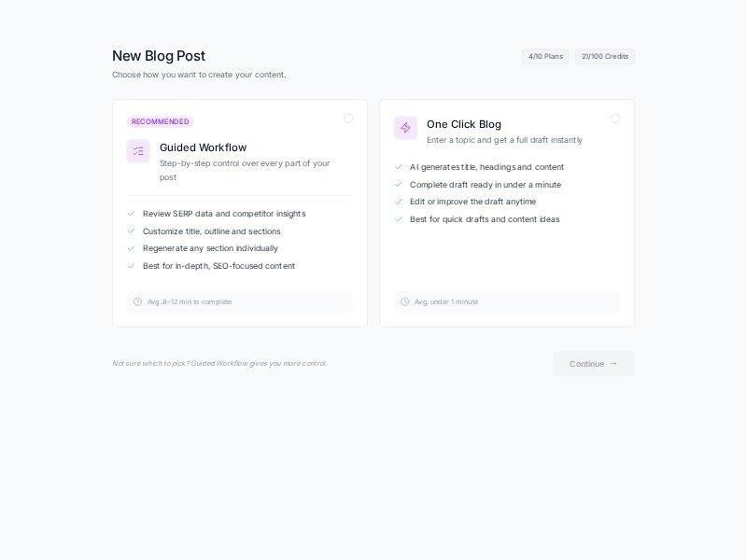This screenshot has width=747, height=560.
Task: Click checkmark beside AI generates title and content
Action: pyautogui.click(x=397, y=167)
